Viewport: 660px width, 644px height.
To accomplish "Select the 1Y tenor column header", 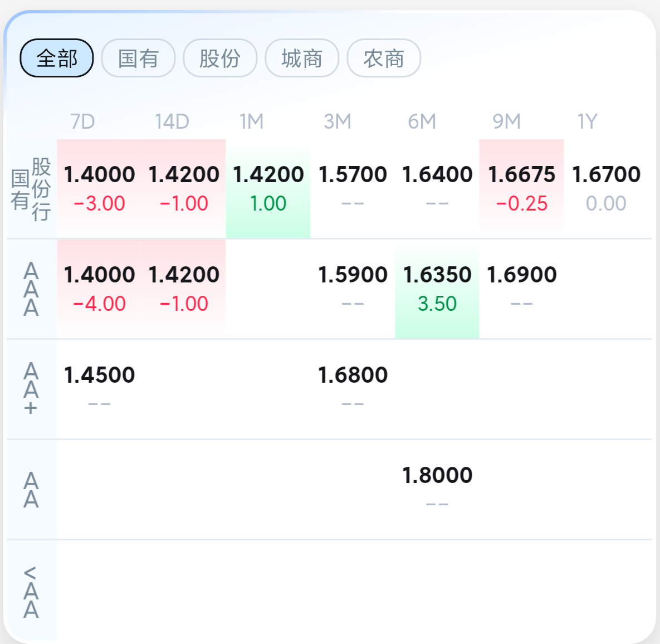I will coord(587,121).
